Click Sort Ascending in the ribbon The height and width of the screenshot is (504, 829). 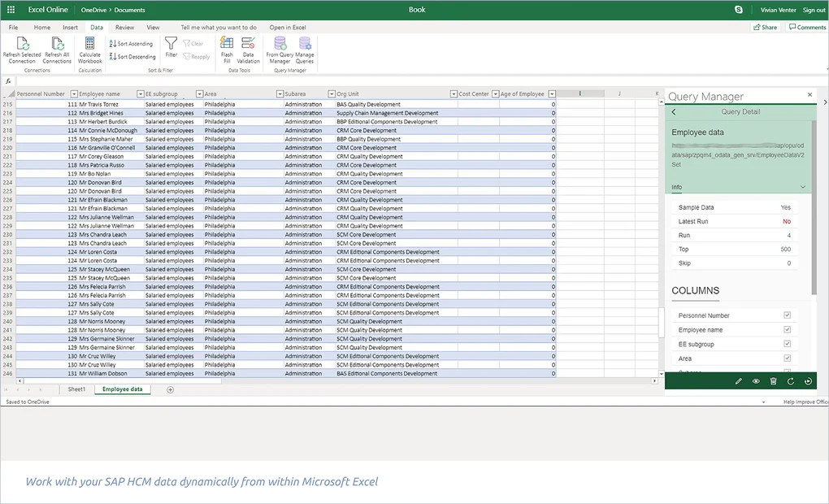pos(131,44)
